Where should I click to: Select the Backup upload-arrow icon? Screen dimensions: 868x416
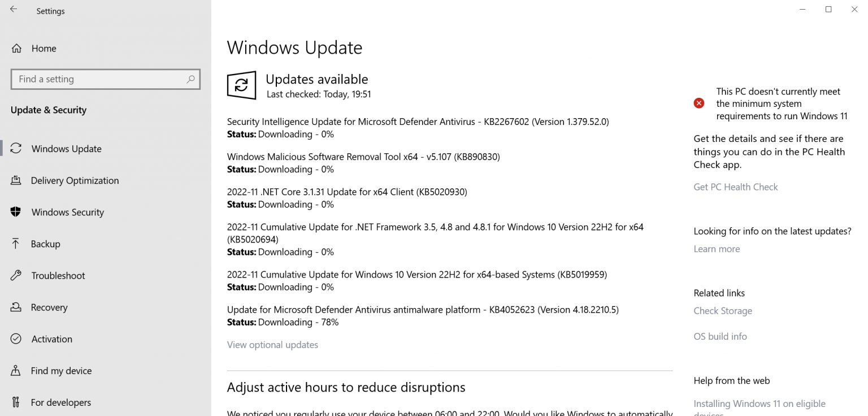tap(16, 244)
